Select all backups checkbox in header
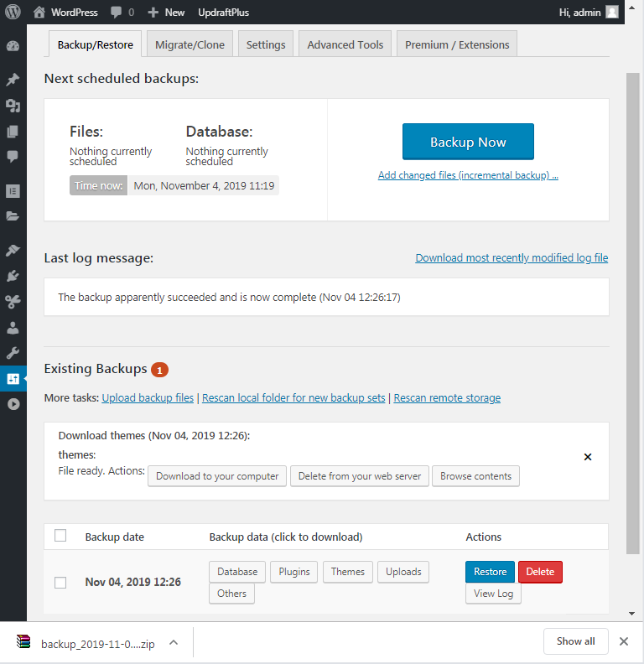Screen dimensions: 644x664 (x=60, y=536)
